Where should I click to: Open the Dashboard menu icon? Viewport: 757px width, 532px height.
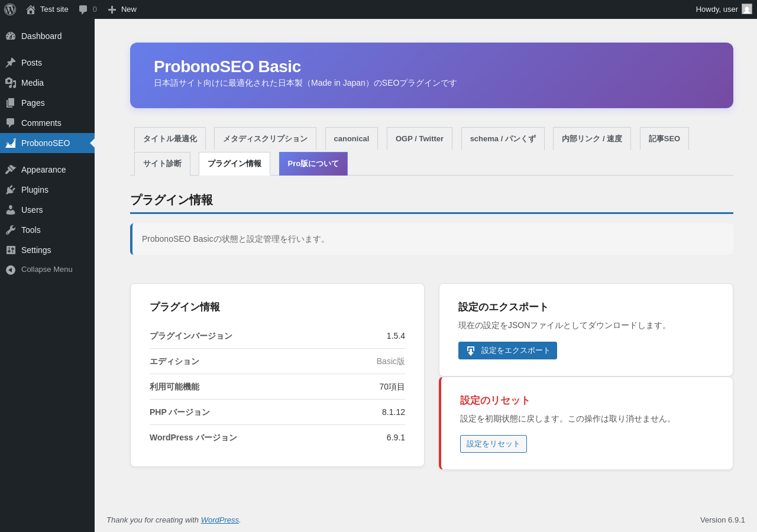(x=11, y=36)
